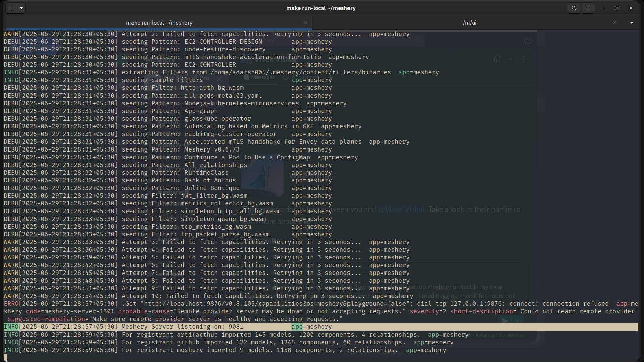Click "Attempt 9: Failed to fetch capabilities" line
This screenshot has height=362, width=644.
[x=207, y=288]
